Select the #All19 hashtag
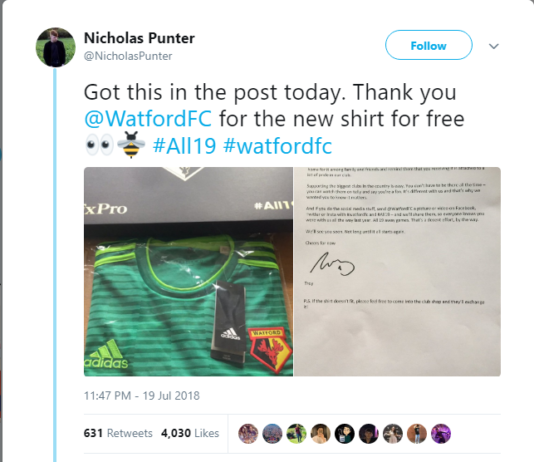 [x=185, y=146]
